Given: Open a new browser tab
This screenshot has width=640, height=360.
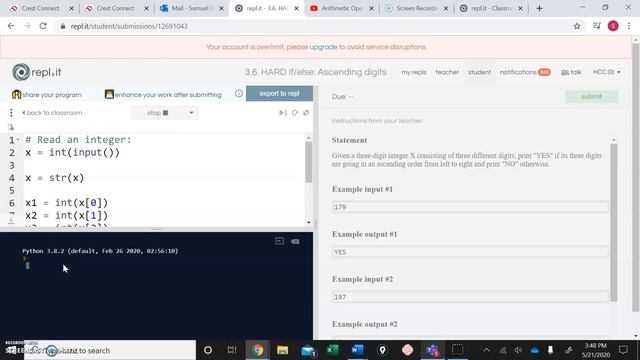Looking at the screenshot, I should click(539, 8).
